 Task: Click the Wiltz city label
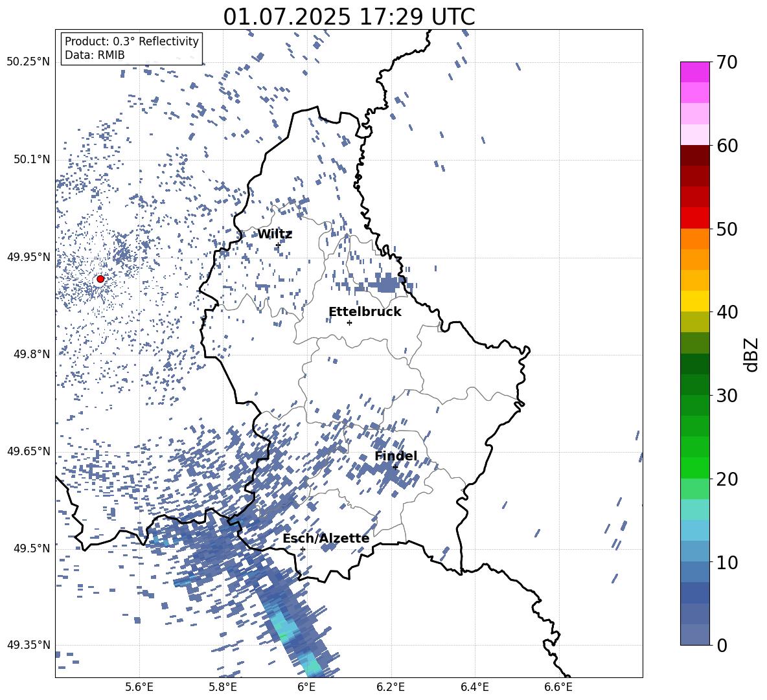click(275, 234)
